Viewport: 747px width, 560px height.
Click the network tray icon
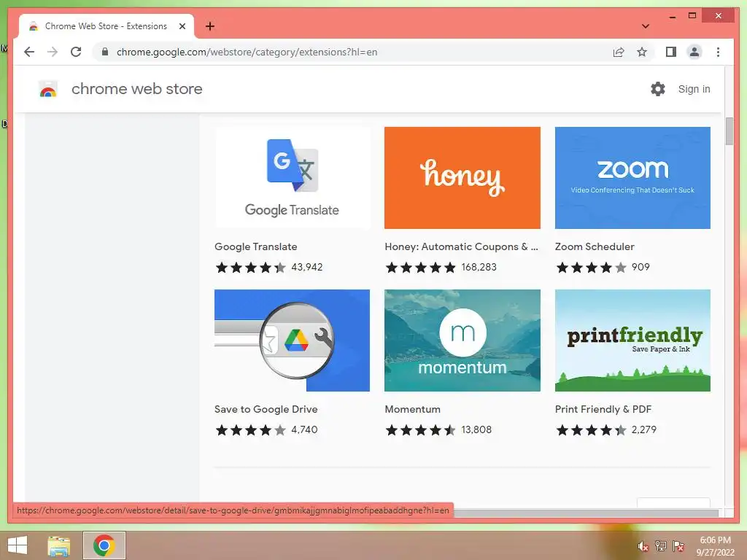pyautogui.click(x=661, y=546)
